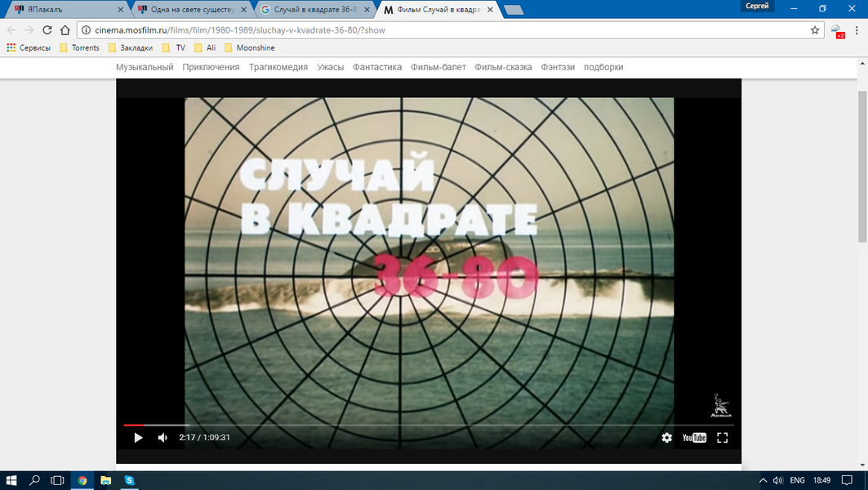
Task: Open clock showing 18:49
Action: click(x=821, y=480)
